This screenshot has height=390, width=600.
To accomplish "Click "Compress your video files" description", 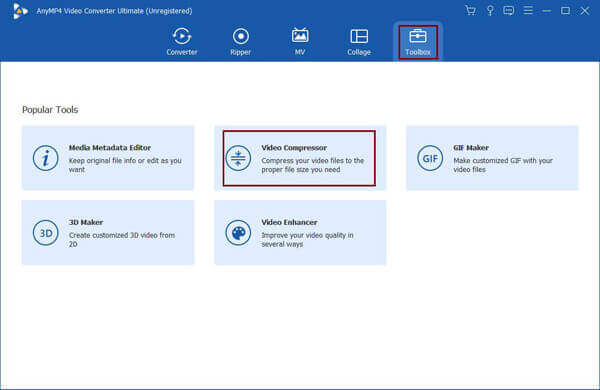I will tap(313, 165).
